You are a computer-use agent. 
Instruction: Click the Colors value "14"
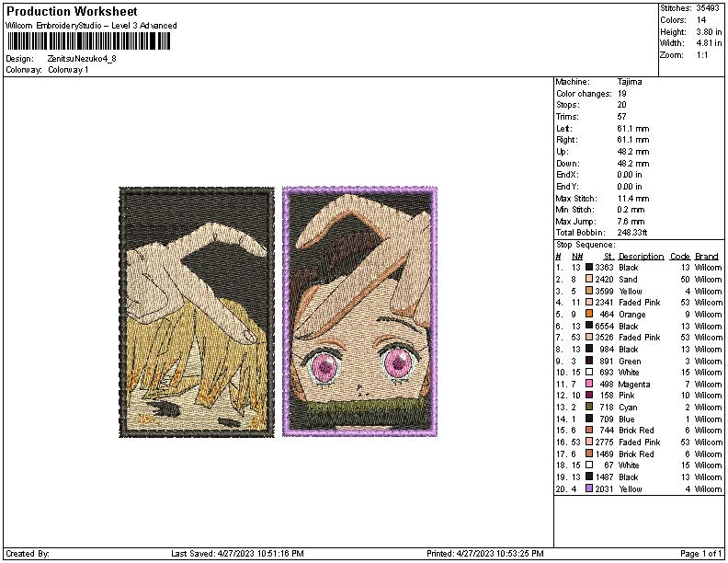point(701,20)
